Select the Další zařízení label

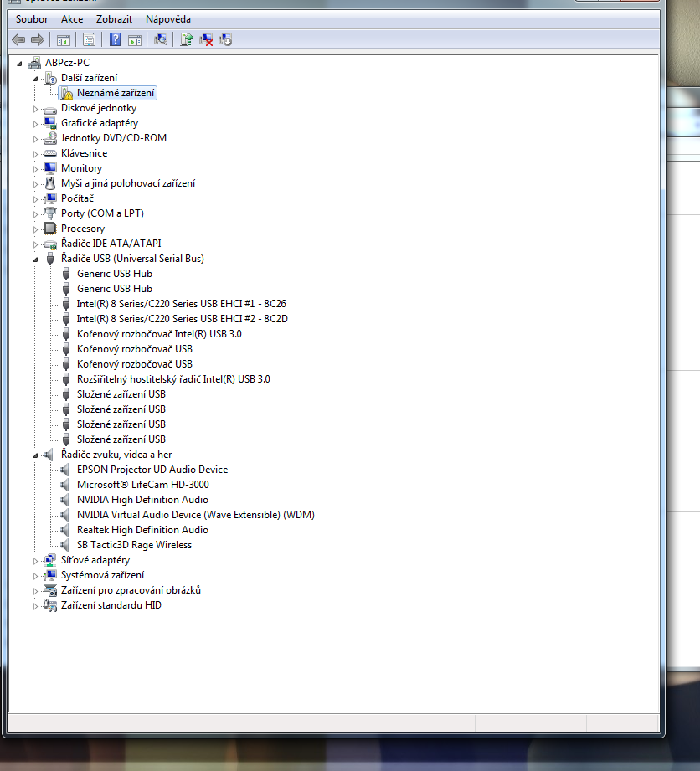89,78
